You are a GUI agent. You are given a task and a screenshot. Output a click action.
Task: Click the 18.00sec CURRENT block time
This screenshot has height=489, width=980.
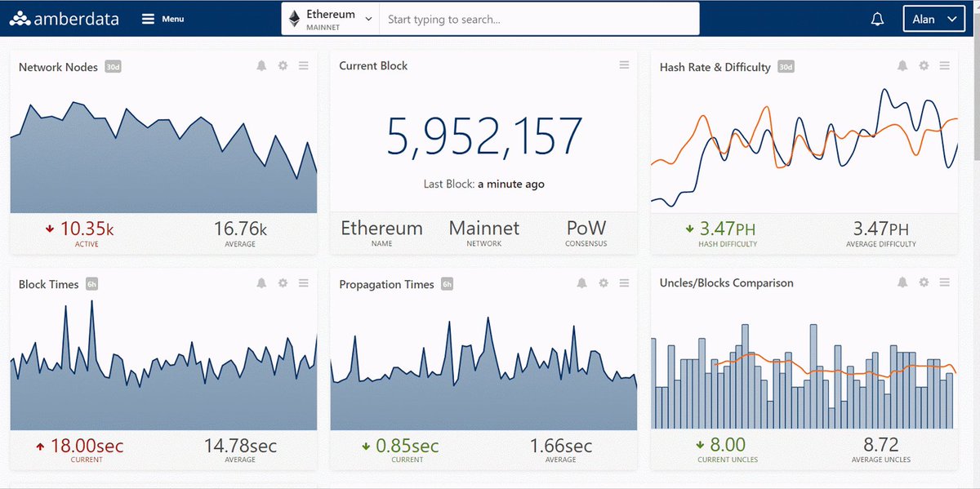[87, 446]
